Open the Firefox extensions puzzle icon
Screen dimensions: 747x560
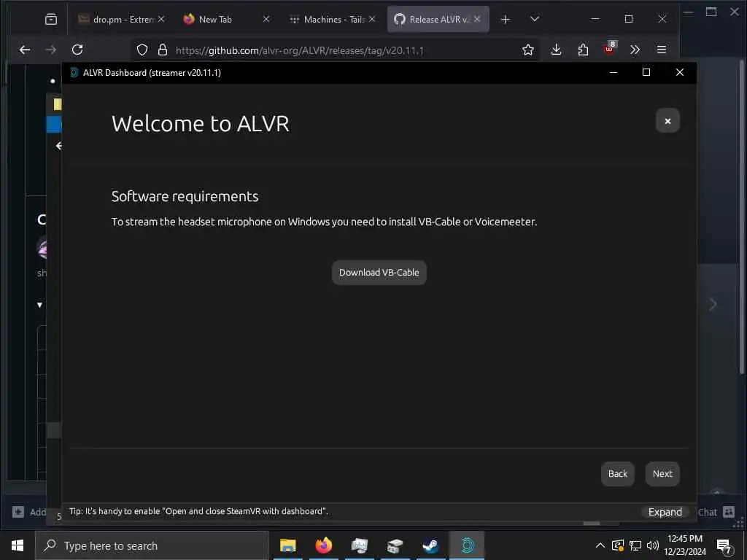[583, 50]
